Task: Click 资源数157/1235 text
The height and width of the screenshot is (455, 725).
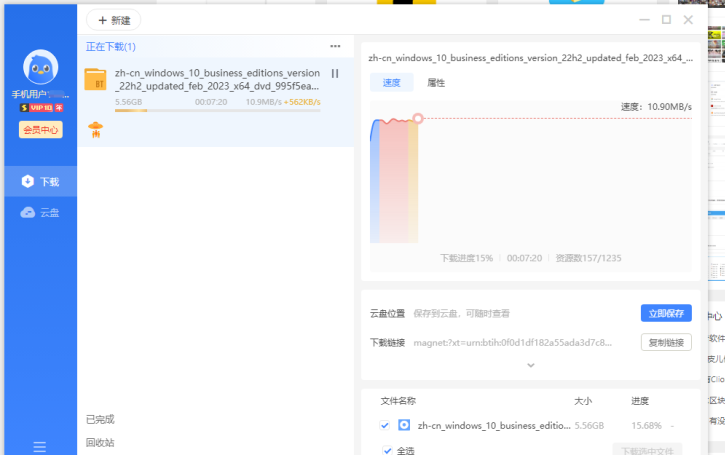Action: point(588,258)
